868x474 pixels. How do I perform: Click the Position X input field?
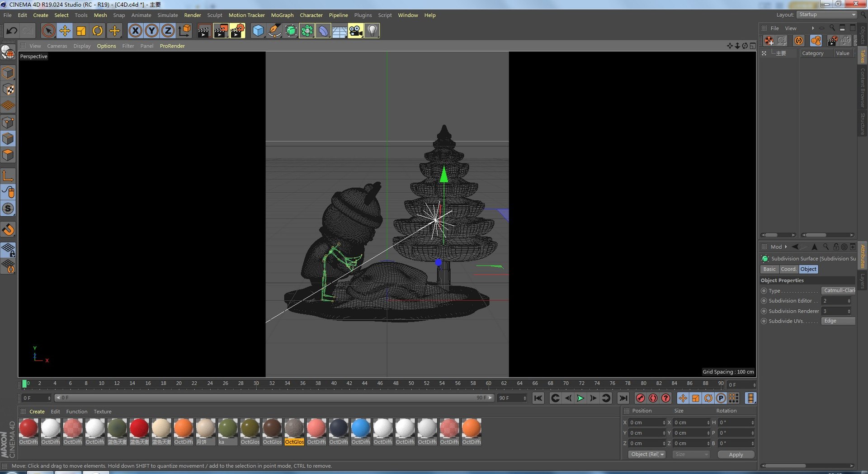click(646, 422)
